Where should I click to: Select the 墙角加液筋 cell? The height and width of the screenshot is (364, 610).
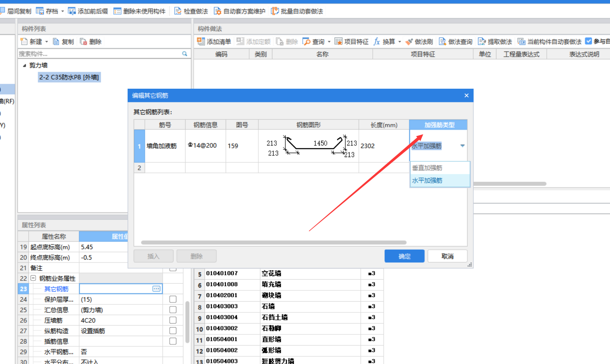tap(165, 146)
